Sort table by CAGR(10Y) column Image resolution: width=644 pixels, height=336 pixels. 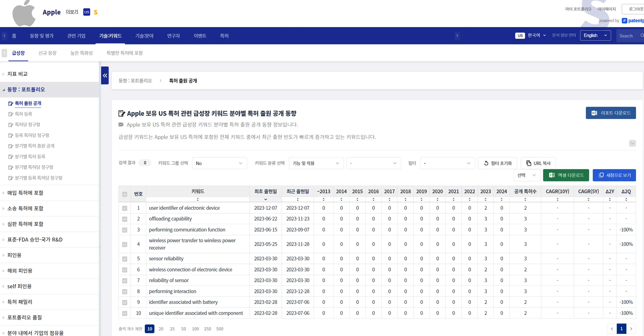(x=558, y=199)
